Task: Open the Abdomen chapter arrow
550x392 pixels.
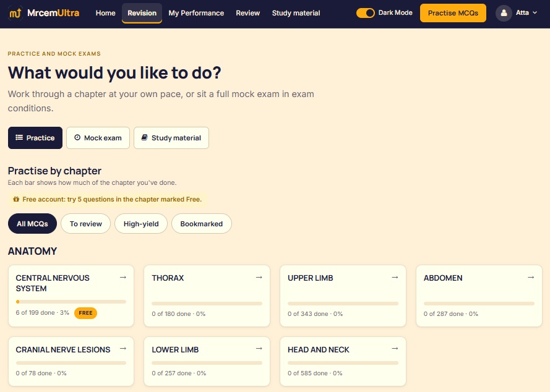Action: click(x=531, y=278)
